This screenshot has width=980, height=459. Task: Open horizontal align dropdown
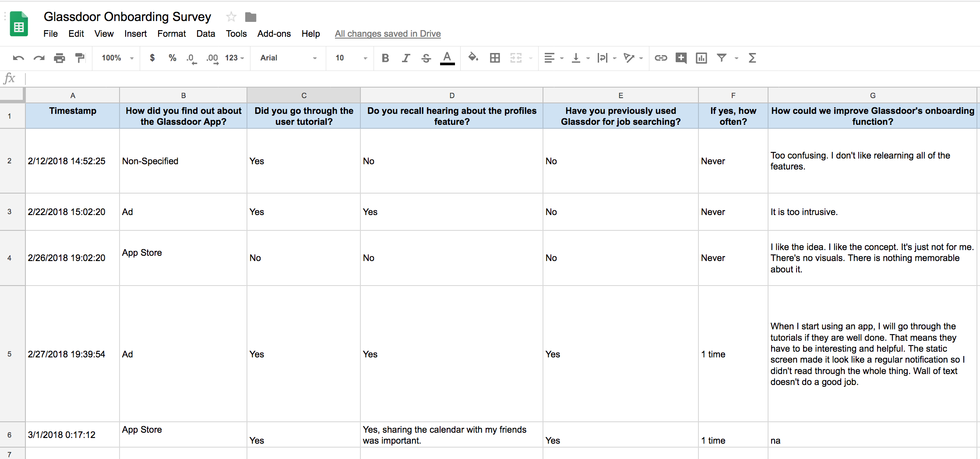click(x=553, y=58)
